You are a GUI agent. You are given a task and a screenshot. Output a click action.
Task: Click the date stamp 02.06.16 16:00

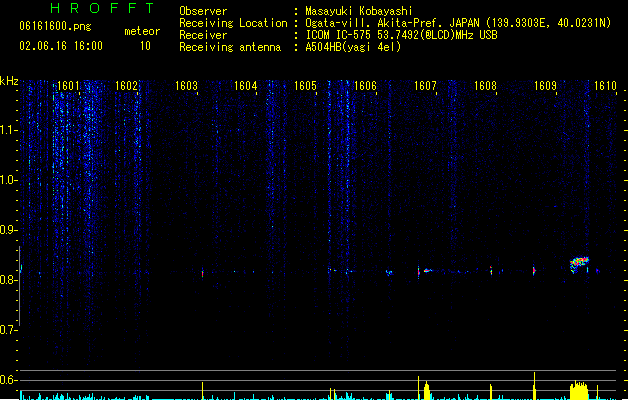(61, 46)
